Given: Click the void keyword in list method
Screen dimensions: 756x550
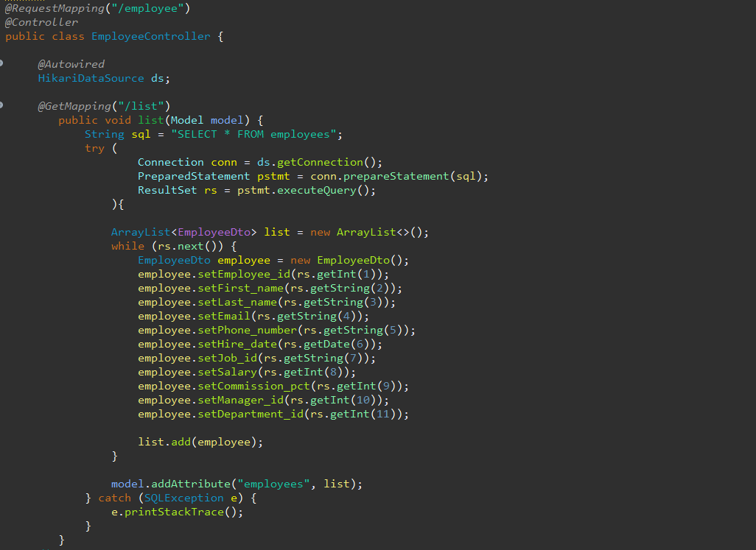Looking at the screenshot, I should pyautogui.click(x=118, y=121).
